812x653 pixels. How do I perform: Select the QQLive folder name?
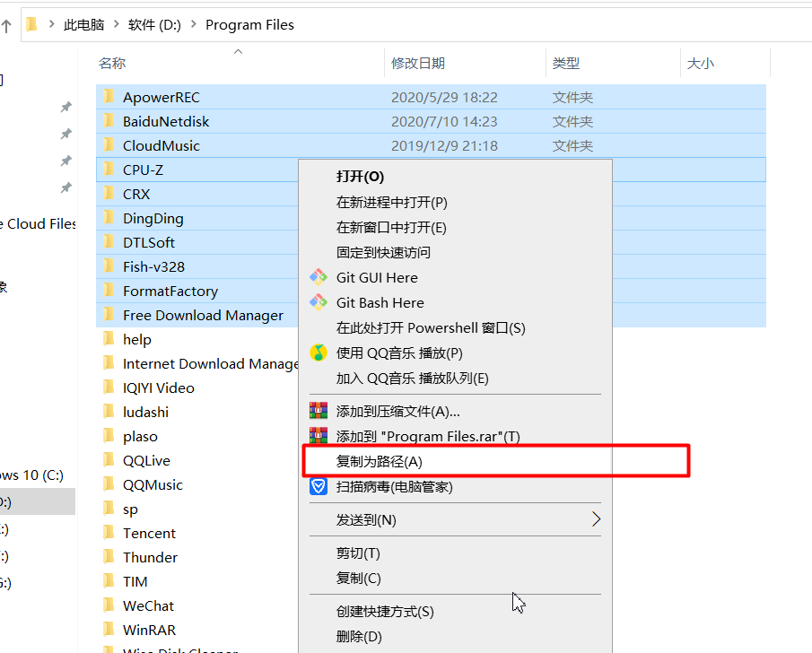tap(146, 460)
